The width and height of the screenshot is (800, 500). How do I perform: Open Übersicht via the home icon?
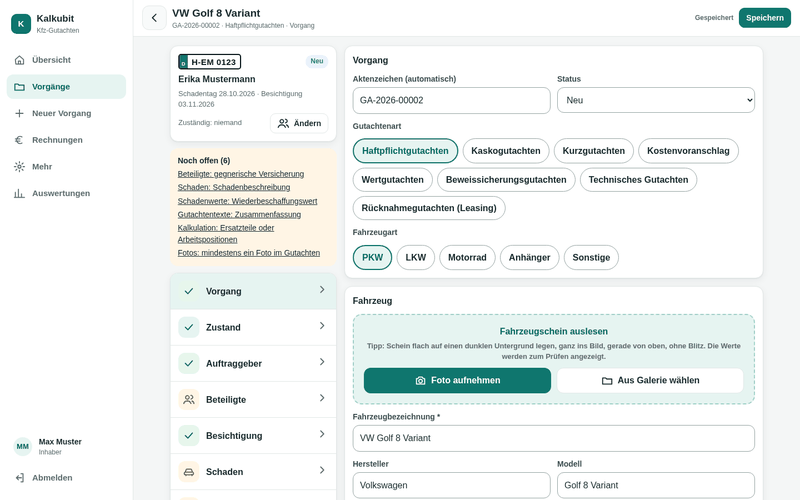pos(19,60)
